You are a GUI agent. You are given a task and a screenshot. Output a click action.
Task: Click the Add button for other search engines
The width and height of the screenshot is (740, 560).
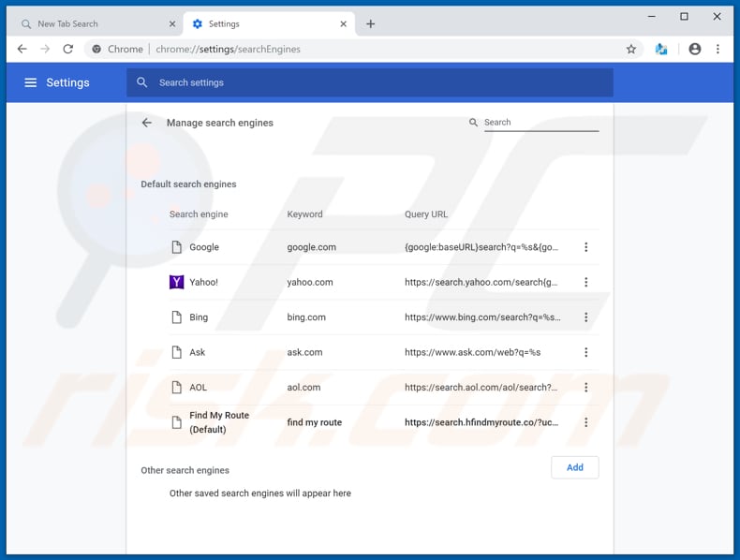coord(575,467)
